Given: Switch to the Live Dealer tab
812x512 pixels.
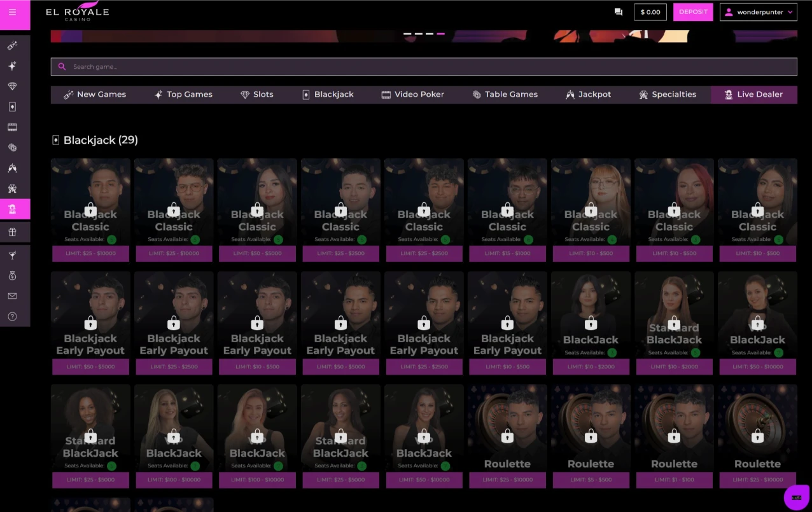Looking at the screenshot, I should tap(753, 94).
